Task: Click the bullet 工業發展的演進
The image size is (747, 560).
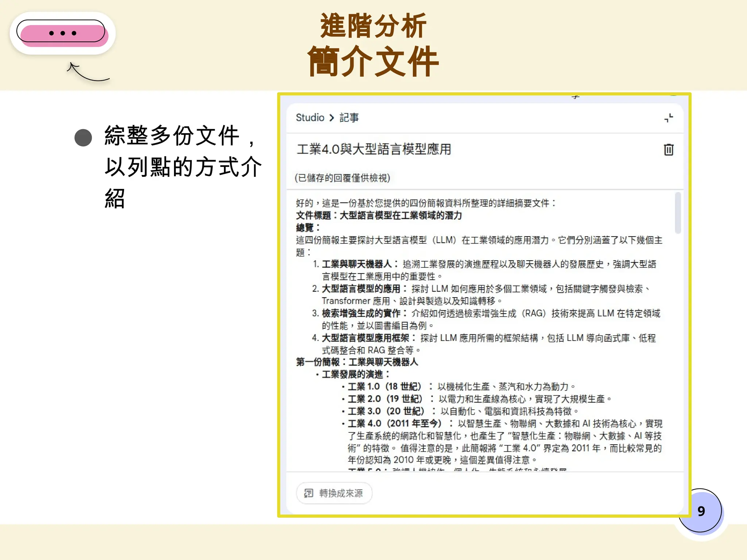Action: click(353, 374)
